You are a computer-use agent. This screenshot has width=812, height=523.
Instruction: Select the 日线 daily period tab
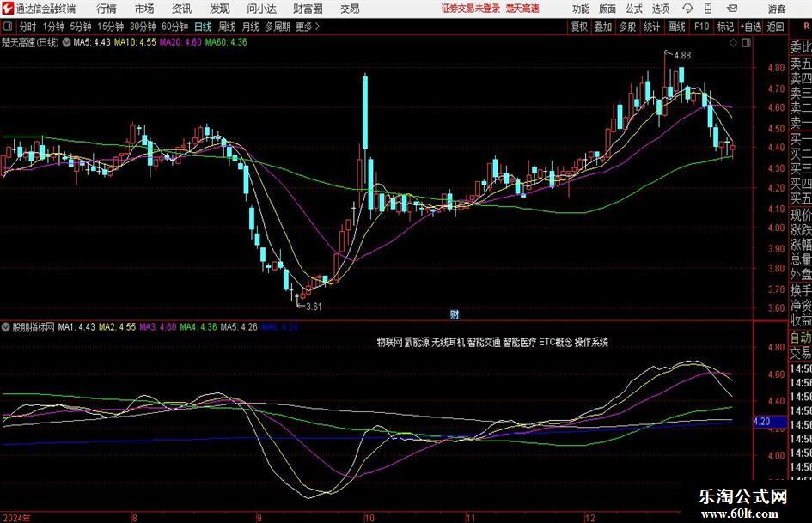[203, 27]
